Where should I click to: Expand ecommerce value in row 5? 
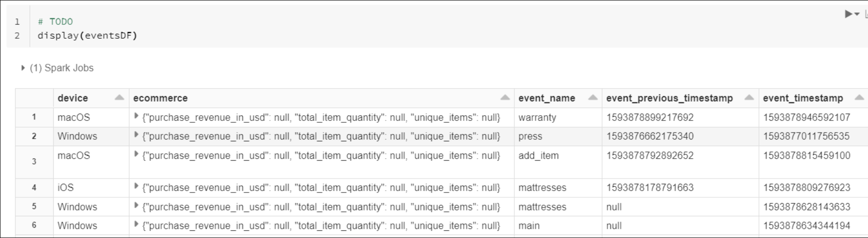136,206
